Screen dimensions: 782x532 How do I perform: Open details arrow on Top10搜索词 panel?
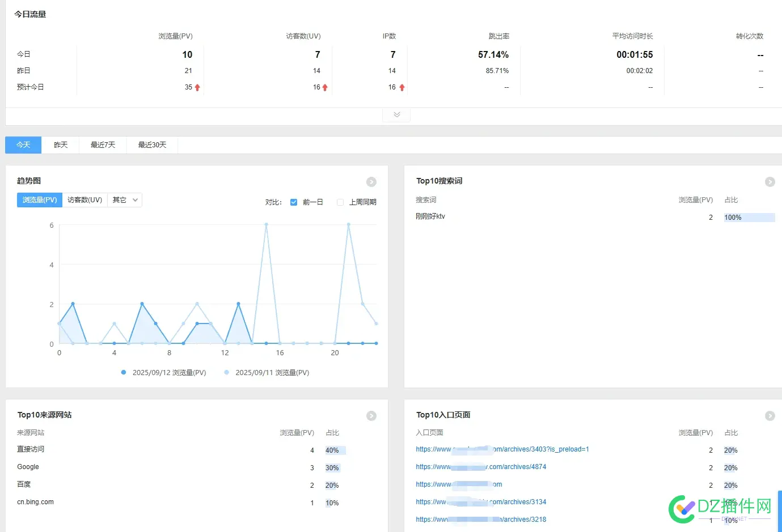770,182
